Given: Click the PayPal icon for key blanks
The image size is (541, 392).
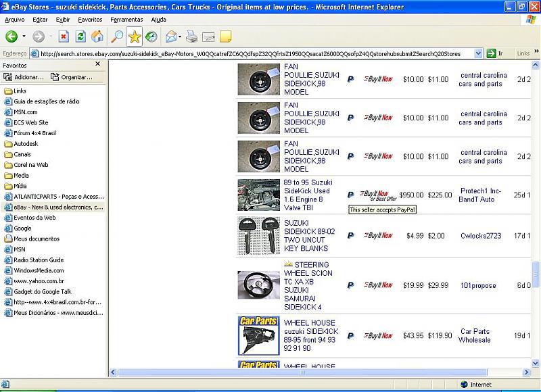Looking at the screenshot, I should [350, 236].
